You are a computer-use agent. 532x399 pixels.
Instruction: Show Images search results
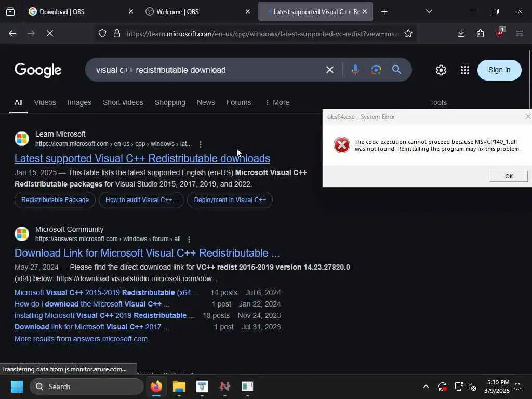tap(79, 102)
